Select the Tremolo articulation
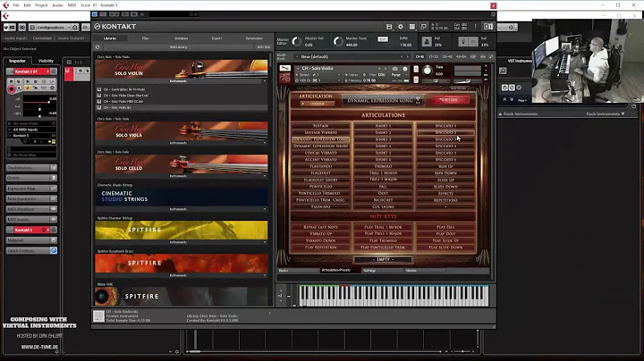 [x=383, y=166]
